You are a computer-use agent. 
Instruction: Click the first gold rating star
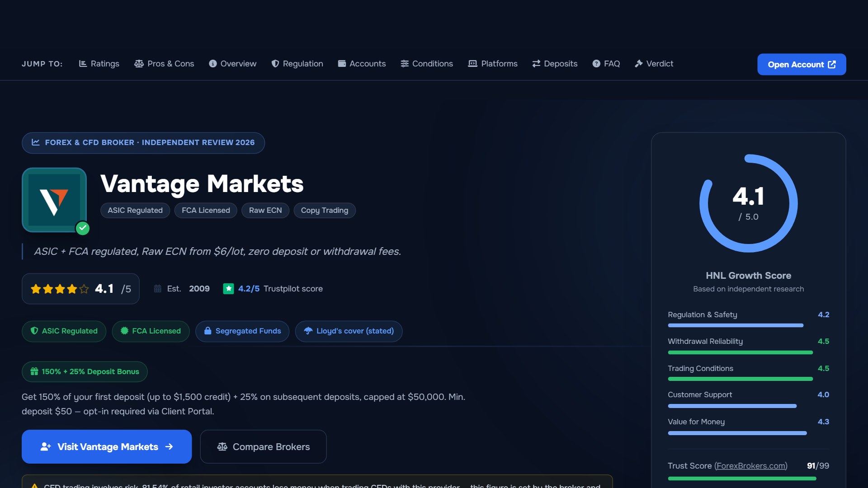36,289
